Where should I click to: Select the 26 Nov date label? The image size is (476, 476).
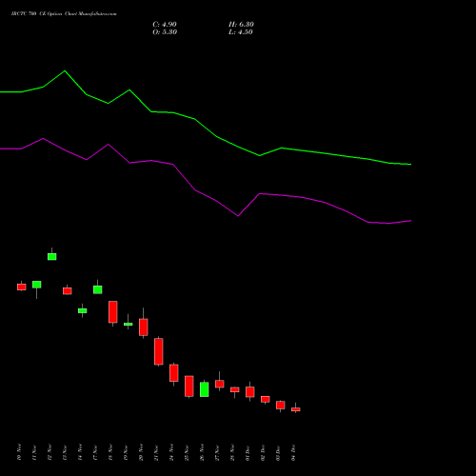coord(202,452)
